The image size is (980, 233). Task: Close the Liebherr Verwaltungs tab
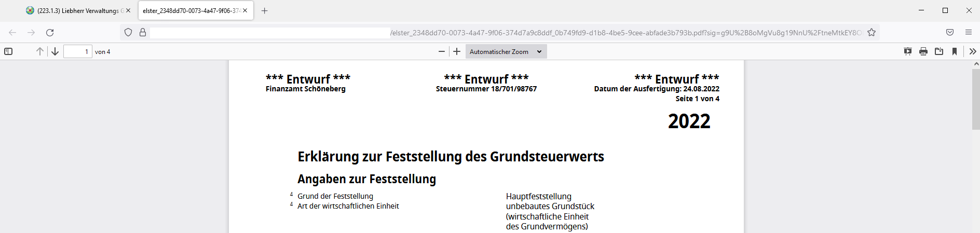128,10
